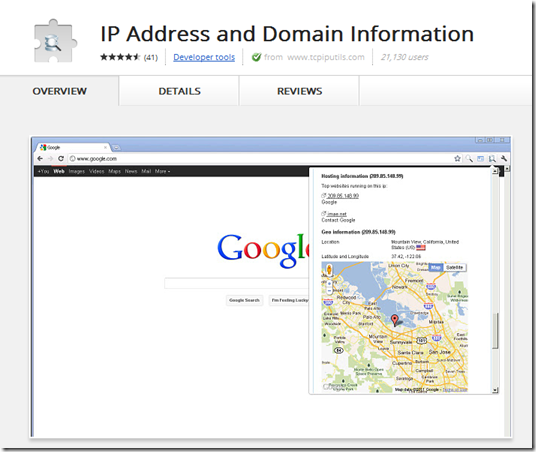Open Mail in Google bar
The image size is (536, 452).
(x=146, y=171)
